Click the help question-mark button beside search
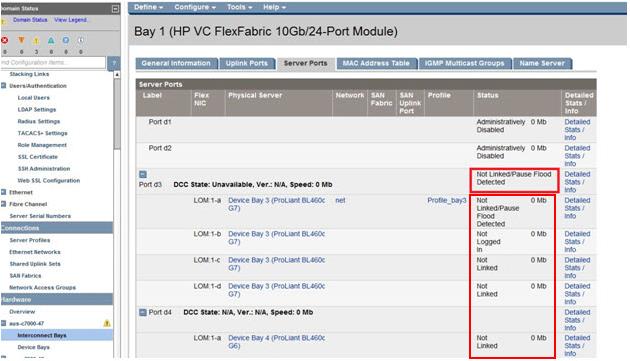This screenshot has height=361, width=630. [x=114, y=63]
